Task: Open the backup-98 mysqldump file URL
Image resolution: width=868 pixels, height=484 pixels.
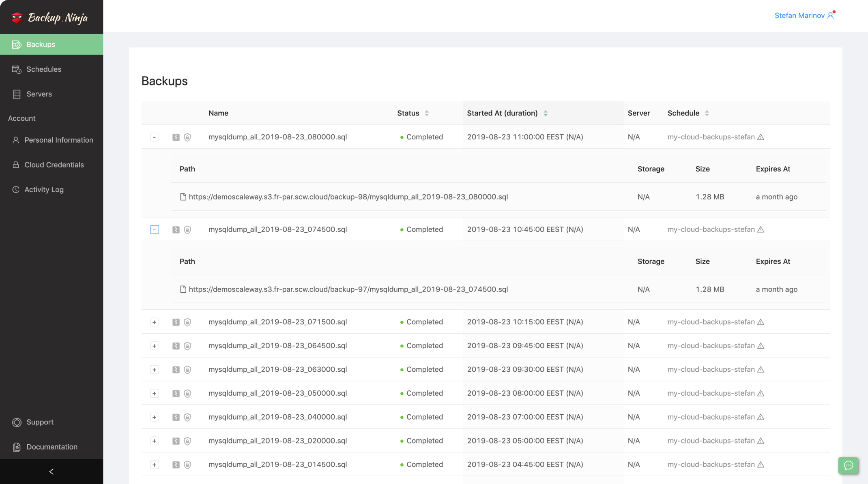Action: 348,197
